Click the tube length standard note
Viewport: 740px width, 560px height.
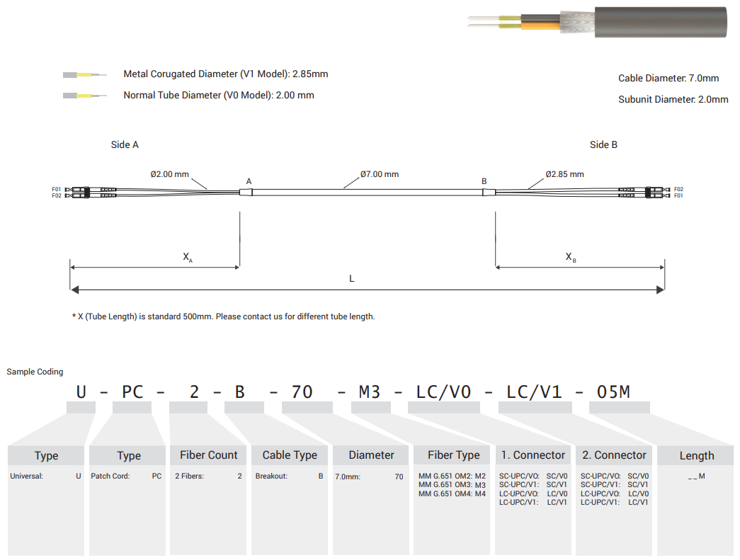[x=223, y=316]
